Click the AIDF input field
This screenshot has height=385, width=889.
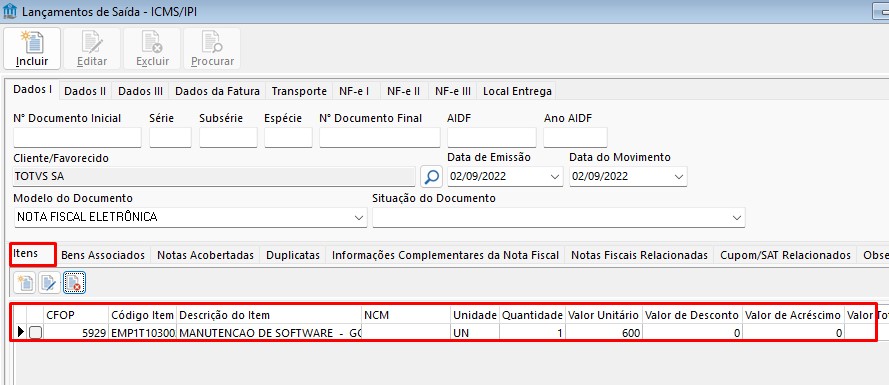pyautogui.click(x=492, y=138)
